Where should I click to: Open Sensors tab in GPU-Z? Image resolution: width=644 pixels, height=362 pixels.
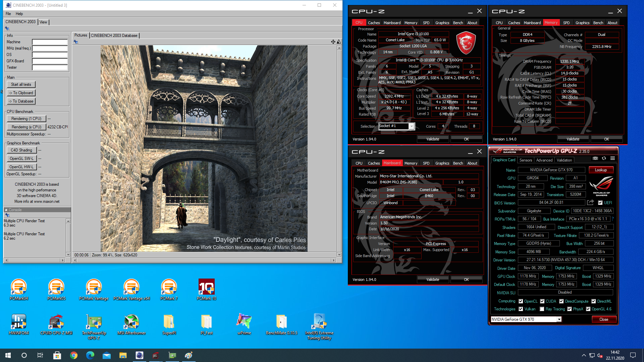pyautogui.click(x=526, y=160)
